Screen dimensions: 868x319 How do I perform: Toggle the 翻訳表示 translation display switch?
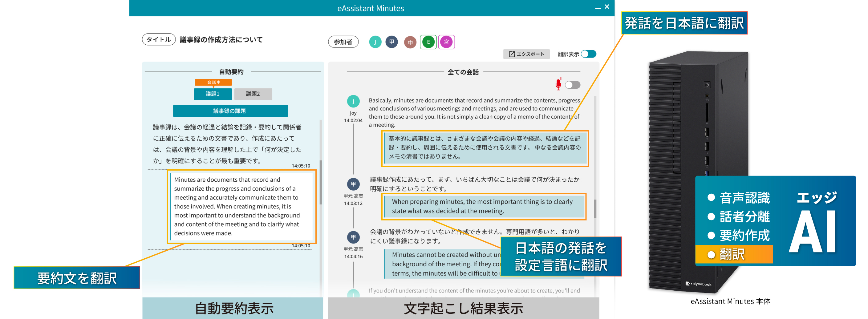click(589, 54)
